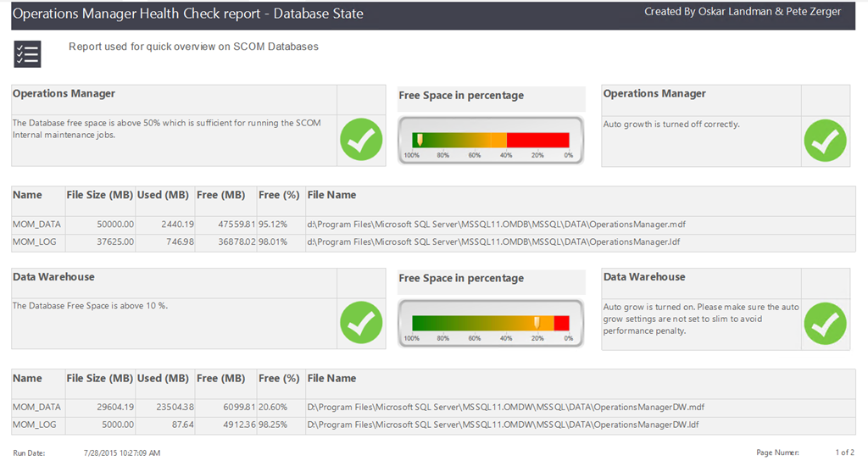Click the checklist report icon
This screenshot has height=472, width=868.
pyautogui.click(x=27, y=54)
